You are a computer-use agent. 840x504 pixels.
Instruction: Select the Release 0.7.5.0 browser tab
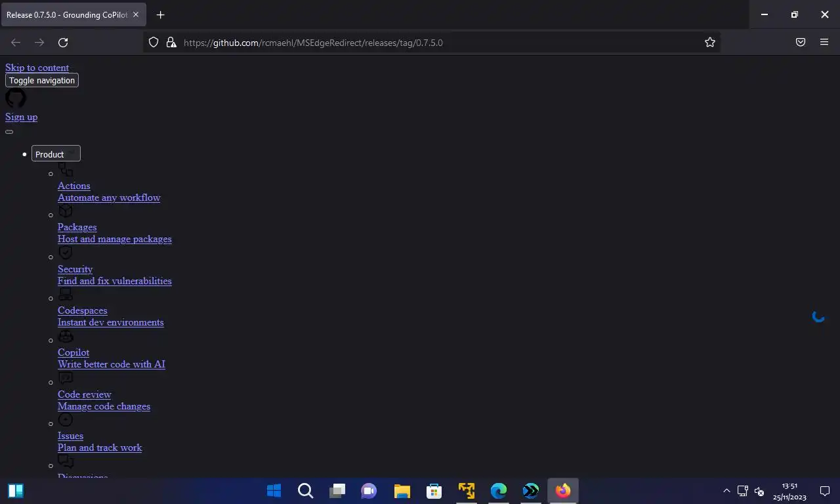(73, 14)
